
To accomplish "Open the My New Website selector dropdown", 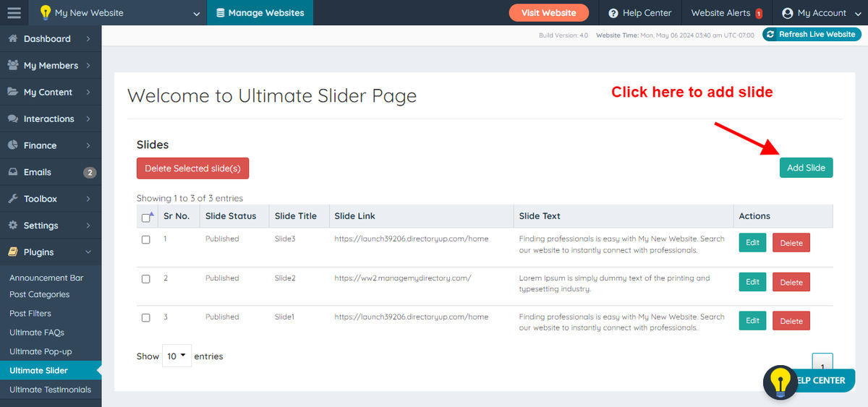I will coord(120,13).
